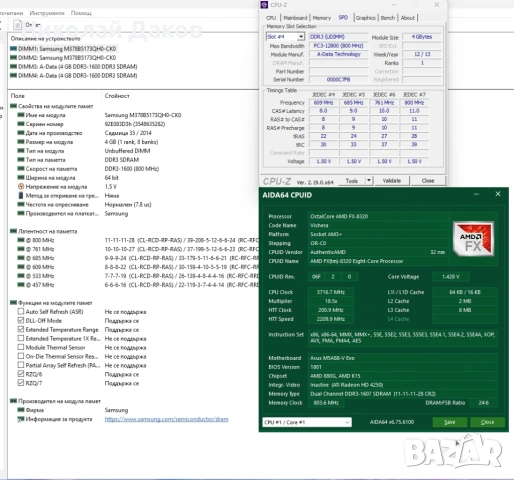Screen dimensions: 514x480
Task: Click the product information row icon
Action: coord(21,419)
